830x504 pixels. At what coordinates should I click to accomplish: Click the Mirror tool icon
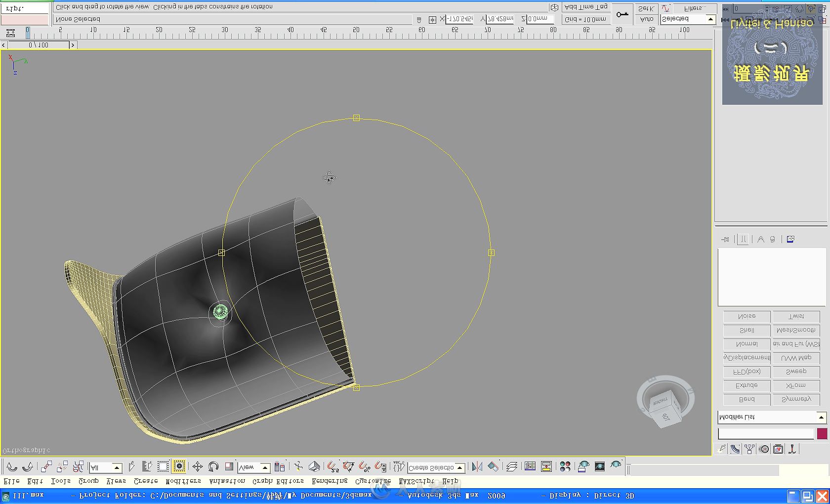(477, 466)
